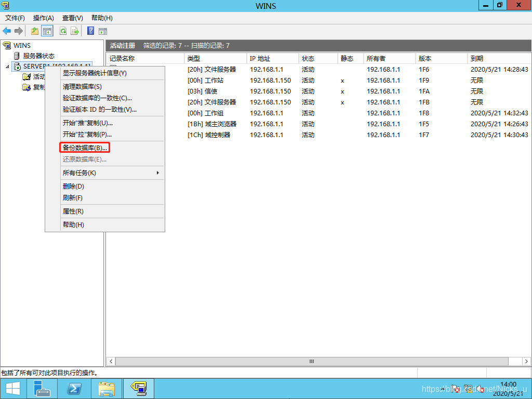Toggle the show/hide action pane icon

click(103, 32)
